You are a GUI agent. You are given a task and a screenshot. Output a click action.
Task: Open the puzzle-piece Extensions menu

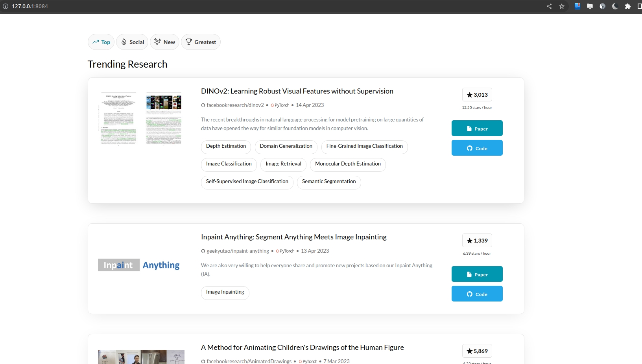pos(628,6)
